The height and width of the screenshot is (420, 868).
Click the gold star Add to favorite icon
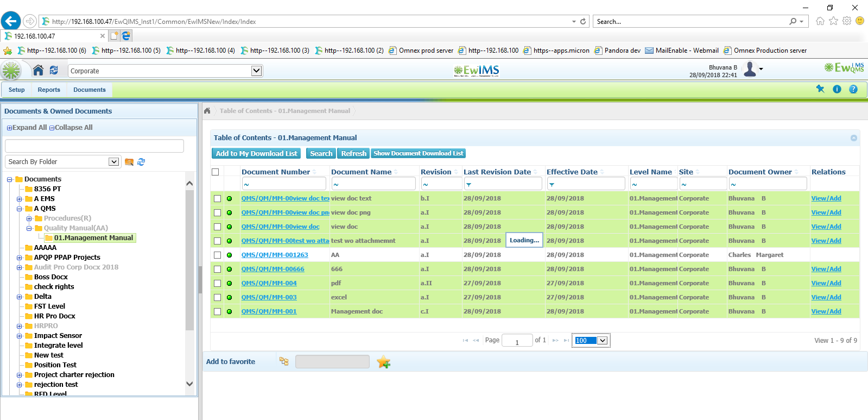tap(384, 362)
